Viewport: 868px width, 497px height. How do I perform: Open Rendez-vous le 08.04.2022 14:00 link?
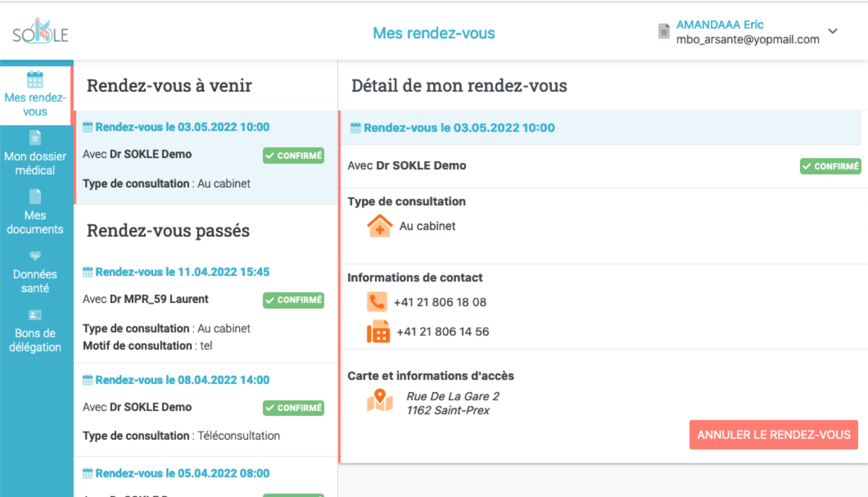point(182,380)
